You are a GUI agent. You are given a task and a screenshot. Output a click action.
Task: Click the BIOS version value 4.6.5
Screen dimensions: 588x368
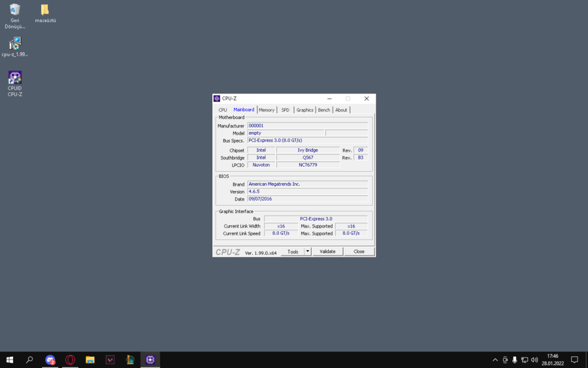[x=308, y=192]
